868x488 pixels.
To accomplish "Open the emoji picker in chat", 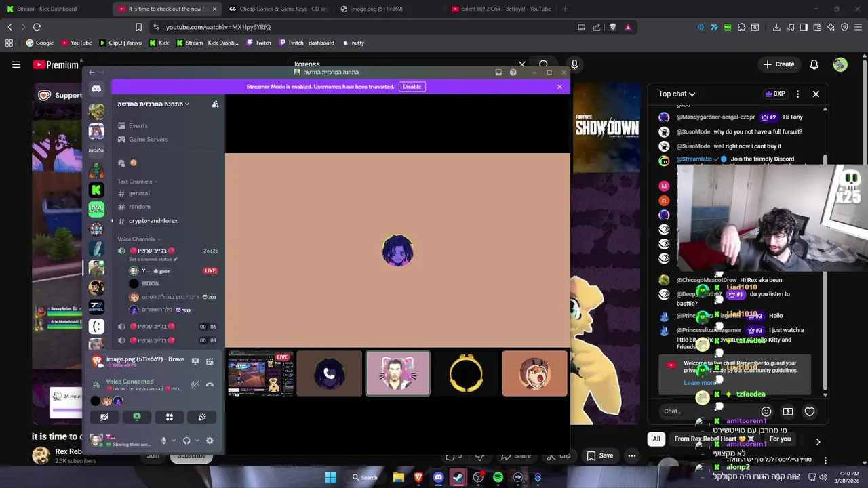I will (x=766, y=411).
